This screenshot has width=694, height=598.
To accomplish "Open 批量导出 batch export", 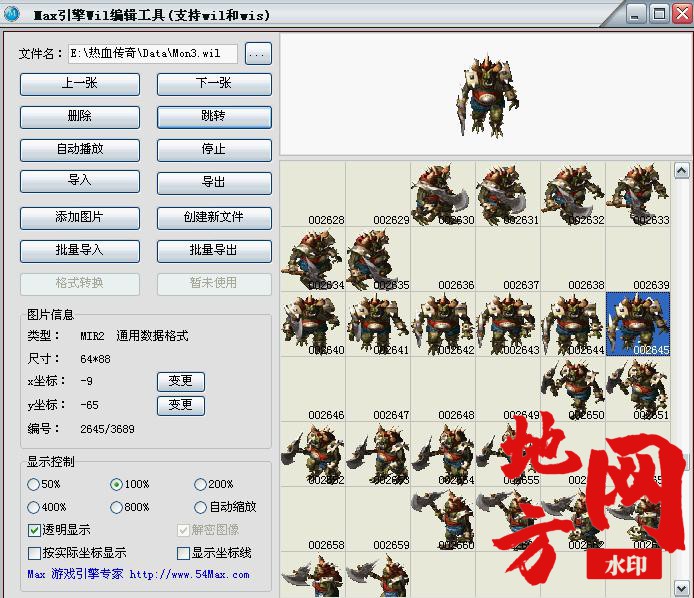I will tap(214, 251).
